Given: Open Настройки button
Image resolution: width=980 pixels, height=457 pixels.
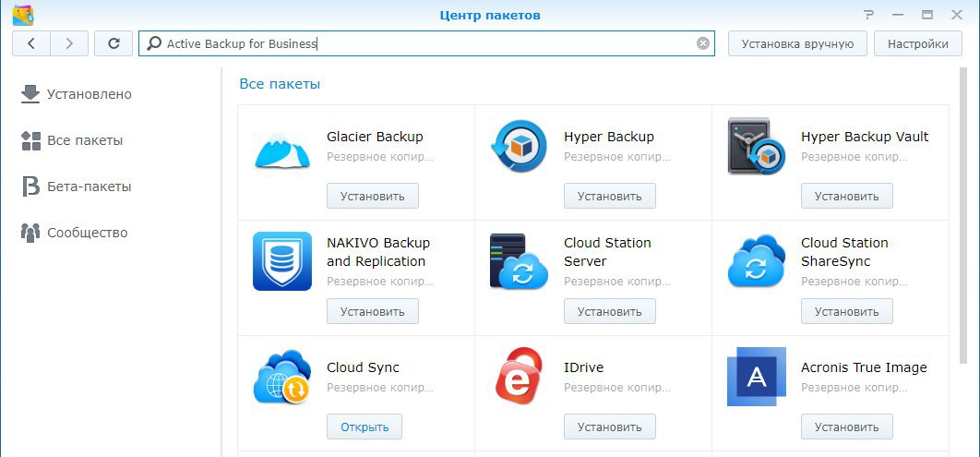Looking at the screenshot, I should pos(917,43).
